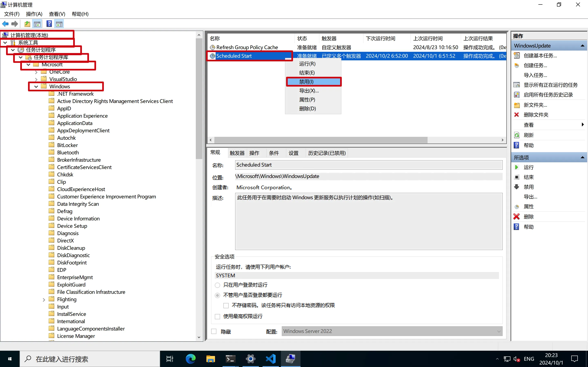Image resolution: width=588 pixels, height=367 pixels.
Task: Click the green Run arrow in the actions pane
Action: point(517,167)
